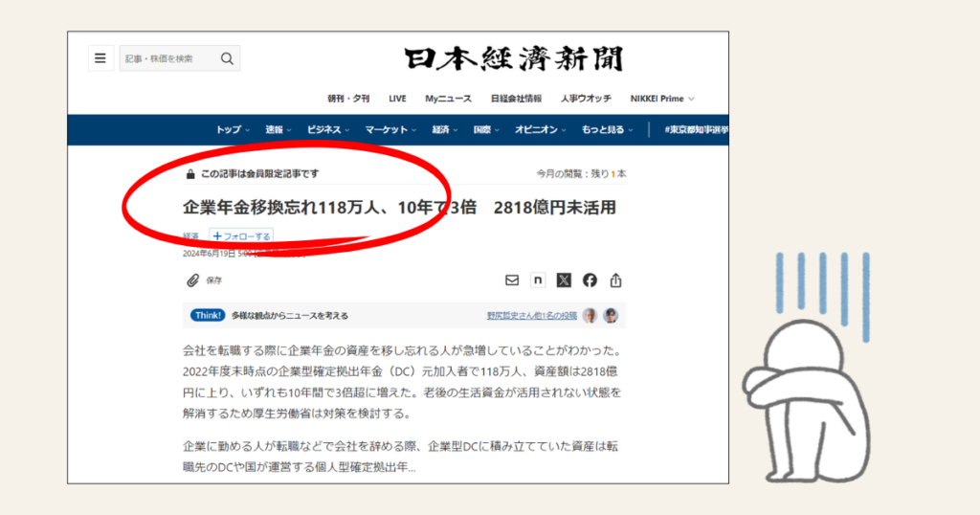Open the hamburger menu icon
This screenshot has width=980, height=515.
click(100, 58)
